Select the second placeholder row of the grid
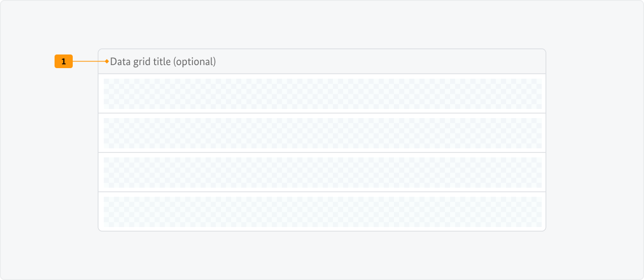The height and width of the screenshot is (280, 644). tap(322, 133)
